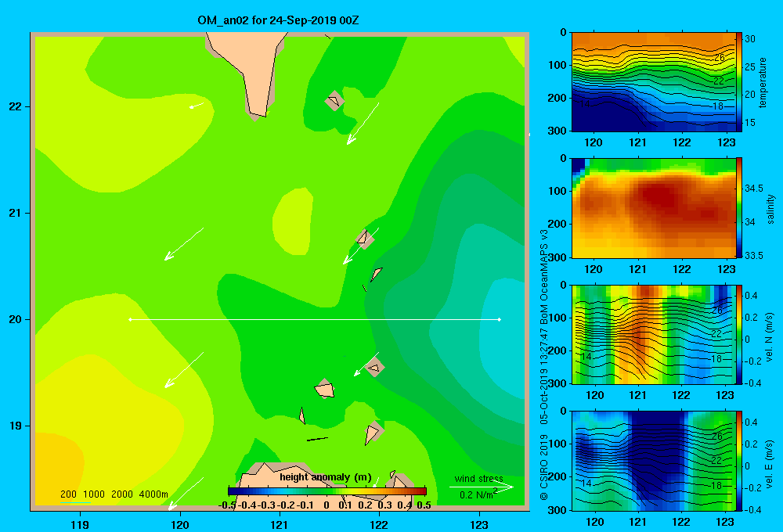Click the '0.5' tick ending the height anomaly scale

[424, 505]
